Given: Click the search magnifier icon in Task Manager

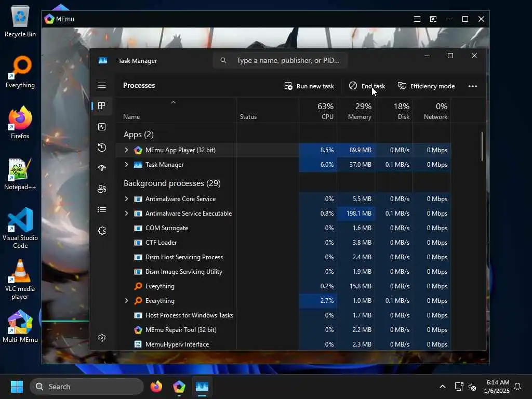Looking at the screenshot, I should tap(223, 60).
